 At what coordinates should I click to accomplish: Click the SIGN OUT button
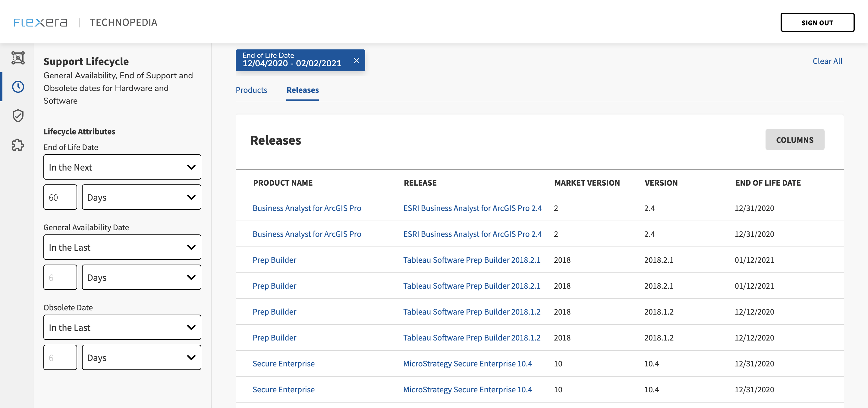tap(817, 23)
